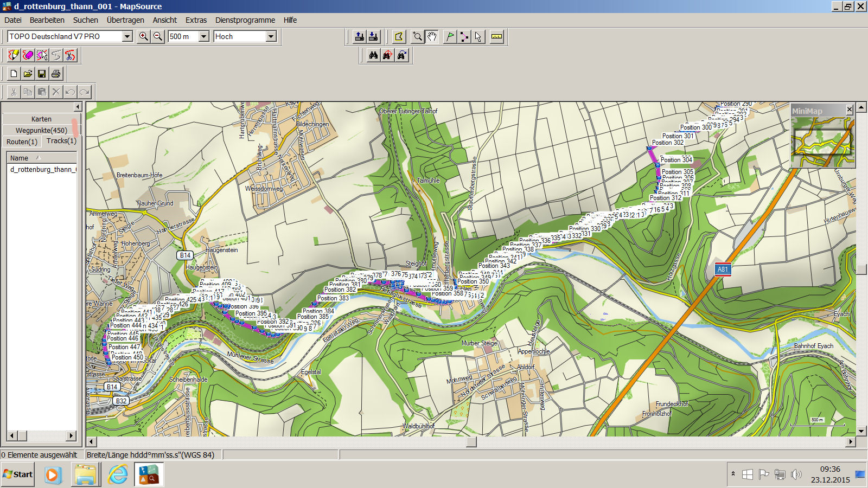Toggle the hand pan tool
Viewport: 868px width, 488px height.
[x=432, y=37]
